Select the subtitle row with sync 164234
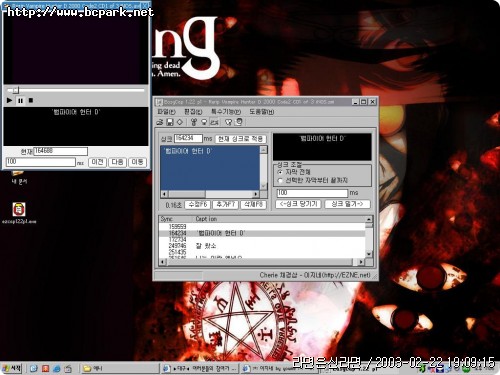The image size is (500, 375). pyautogui.click(x=262, y=233)
